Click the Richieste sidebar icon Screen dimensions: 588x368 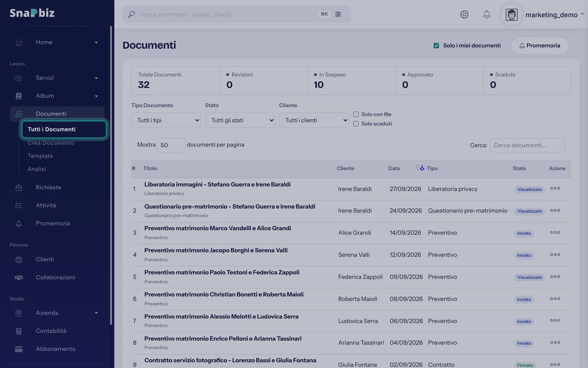[19, 188]
